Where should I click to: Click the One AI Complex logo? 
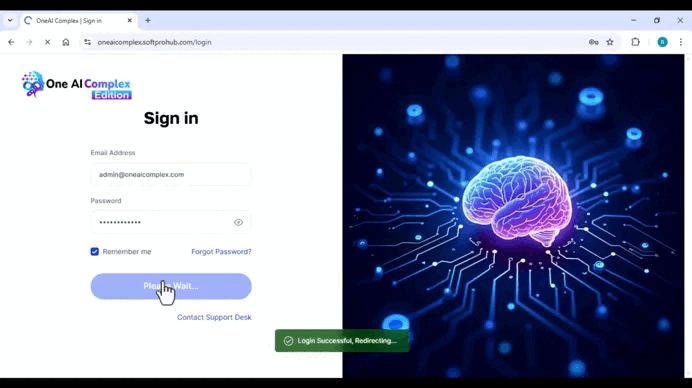tap(77, 85)
